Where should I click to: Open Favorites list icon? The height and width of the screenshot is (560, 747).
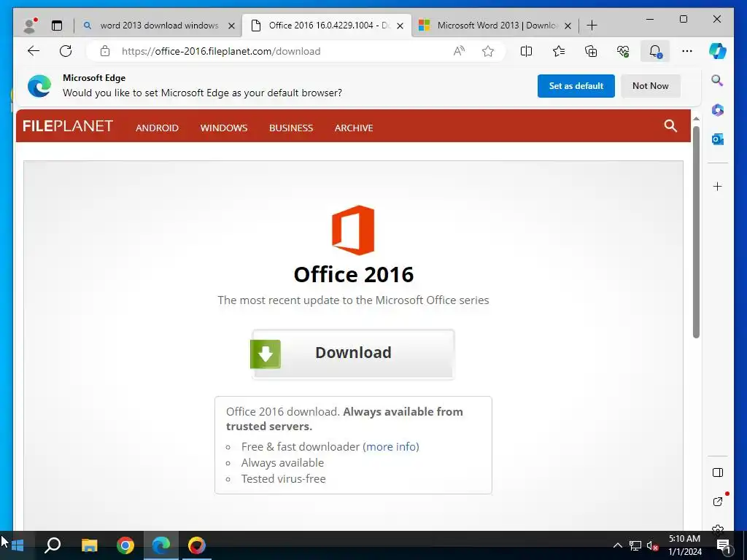(558, 51)
